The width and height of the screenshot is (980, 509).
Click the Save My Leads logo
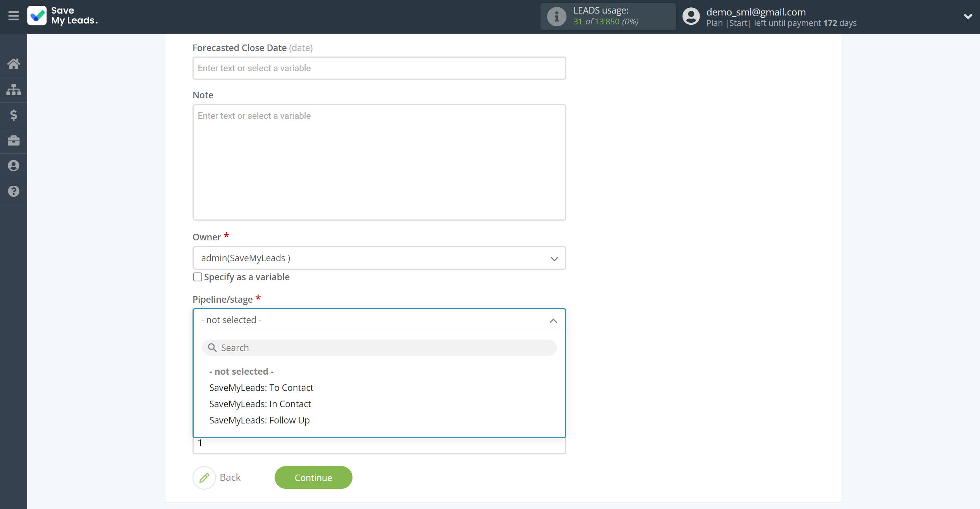coord(62,16)
